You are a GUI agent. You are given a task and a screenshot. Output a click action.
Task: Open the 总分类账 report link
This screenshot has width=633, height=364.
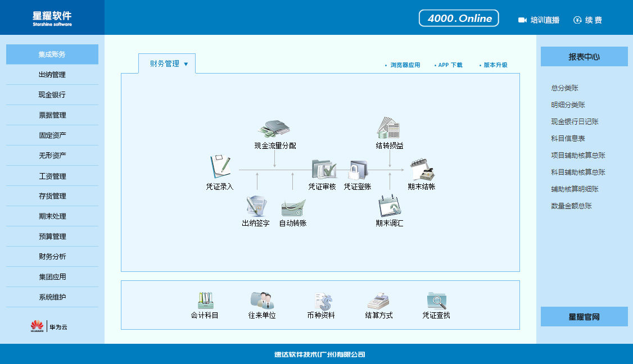click(564, 88)
